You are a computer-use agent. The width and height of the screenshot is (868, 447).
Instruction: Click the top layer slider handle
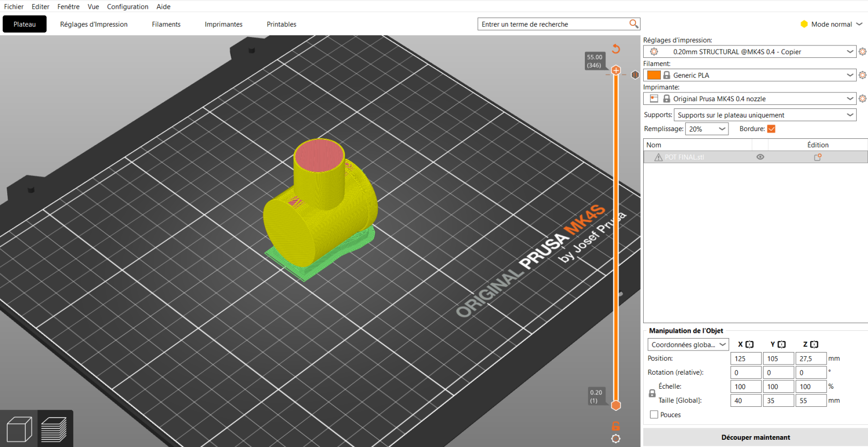click(x=616, y=70)
